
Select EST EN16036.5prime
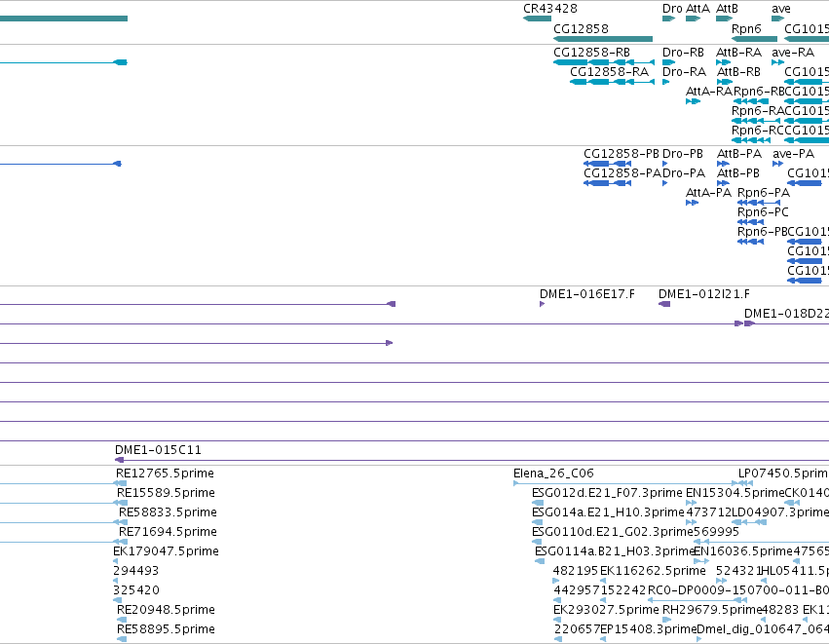(743, 551)
